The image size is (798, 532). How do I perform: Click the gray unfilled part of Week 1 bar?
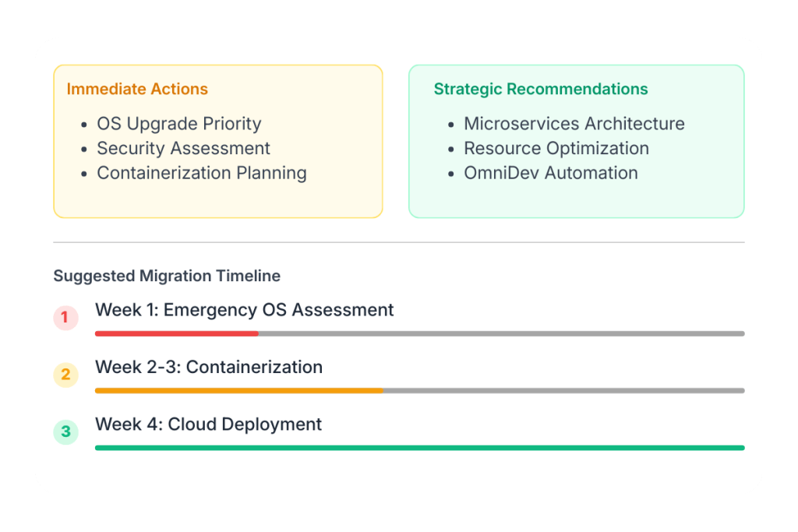click(501, 333)
